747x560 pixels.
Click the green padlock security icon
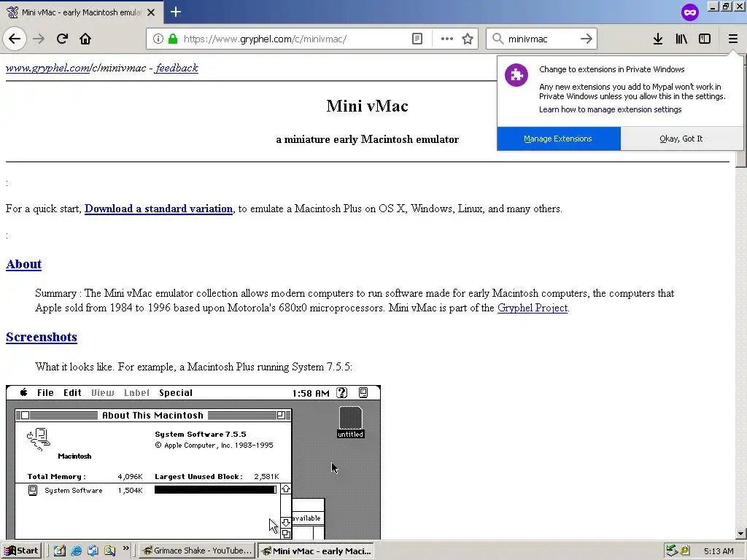pos(172,39)
